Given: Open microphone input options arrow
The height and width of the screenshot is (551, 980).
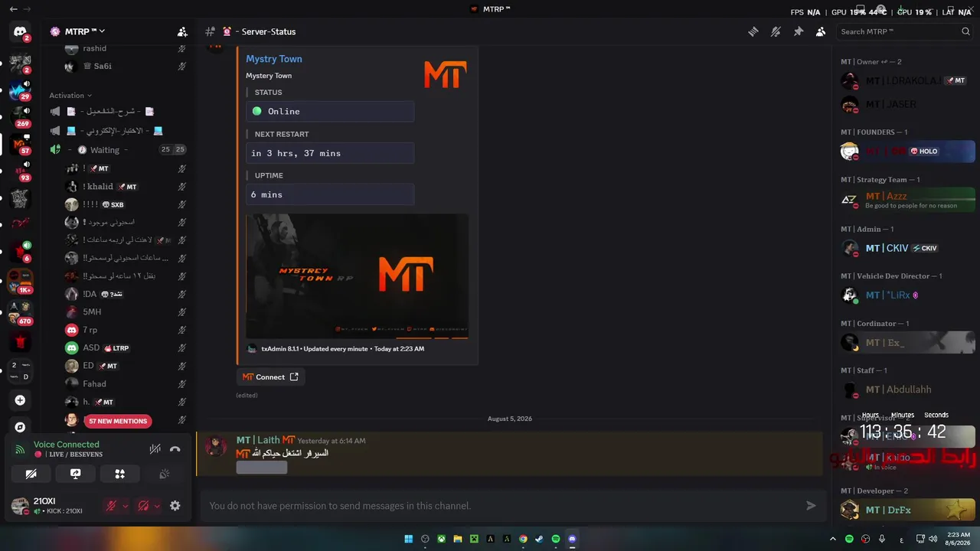Looking at the screenshot, I should tap(125, 506).
